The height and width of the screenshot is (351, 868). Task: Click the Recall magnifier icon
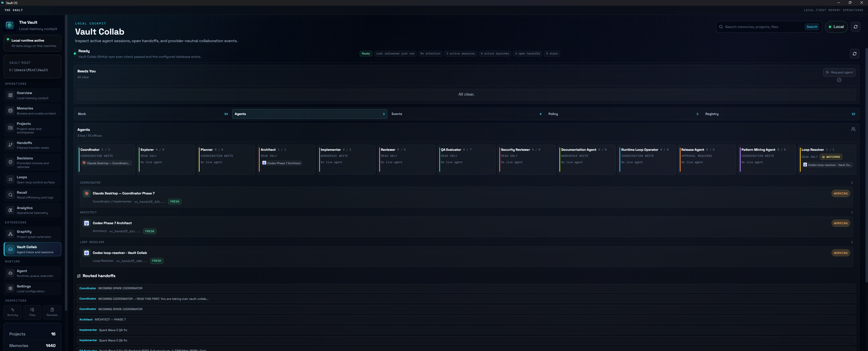click(10, 195)
